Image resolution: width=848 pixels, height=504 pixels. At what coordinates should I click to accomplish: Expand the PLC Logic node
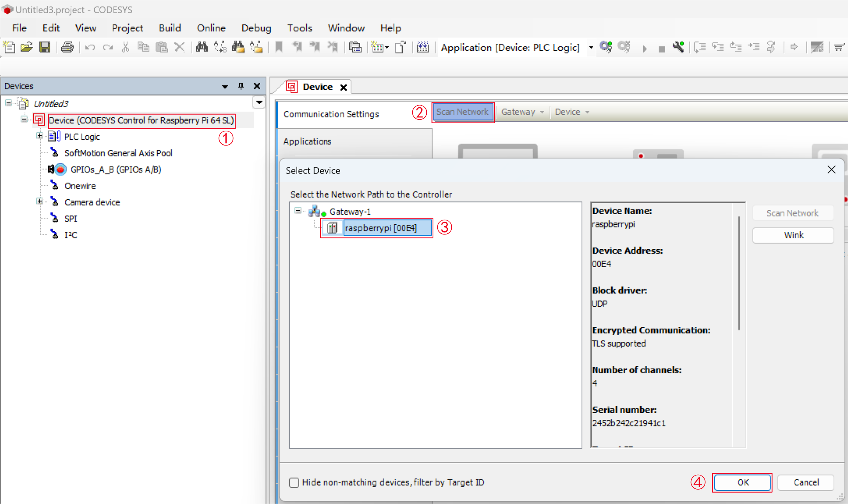39,136
